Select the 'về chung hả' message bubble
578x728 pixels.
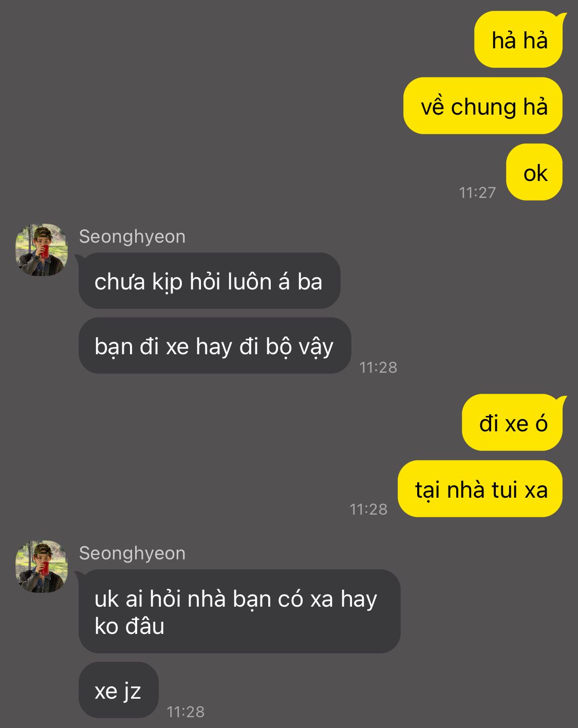pos(483,106)
